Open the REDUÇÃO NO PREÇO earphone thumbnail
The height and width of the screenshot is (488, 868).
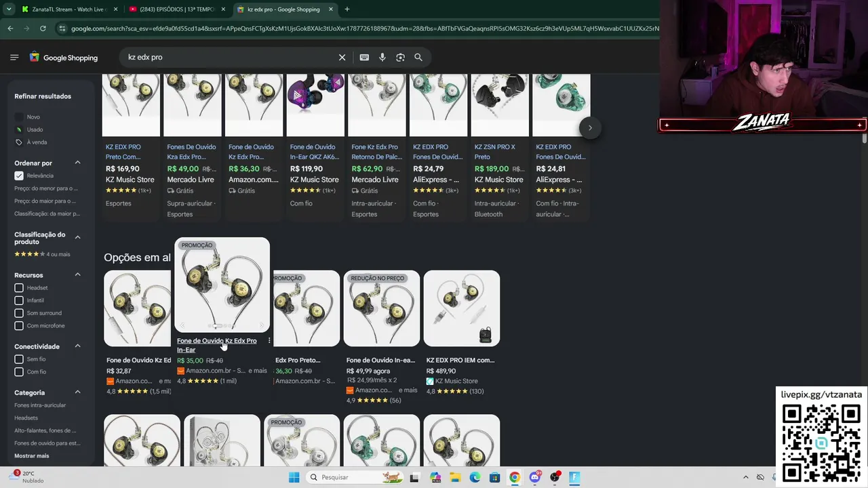pos(382,308)
